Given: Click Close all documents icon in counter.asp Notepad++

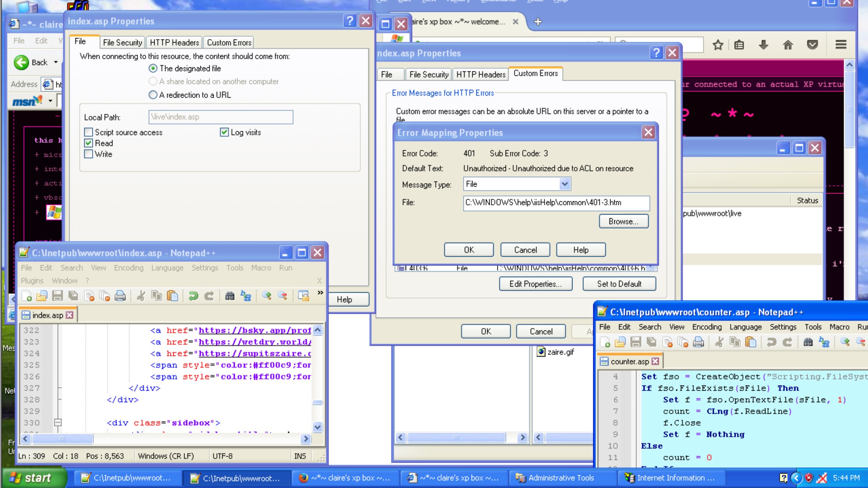Looking at the screenshot, I should point(683,342).
